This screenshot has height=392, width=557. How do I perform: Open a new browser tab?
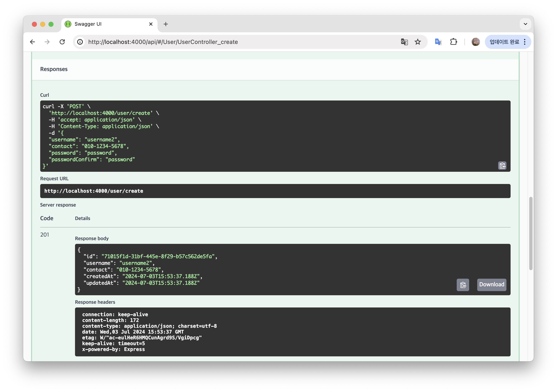tap(166, 24)
